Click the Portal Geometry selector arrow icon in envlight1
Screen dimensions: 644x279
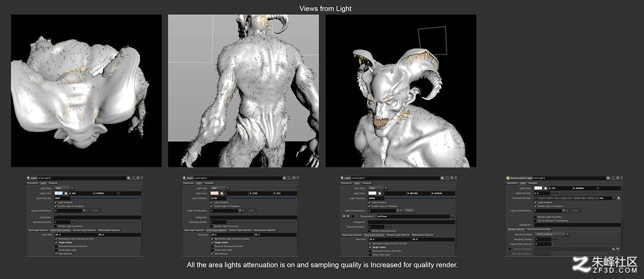(613, 249)
